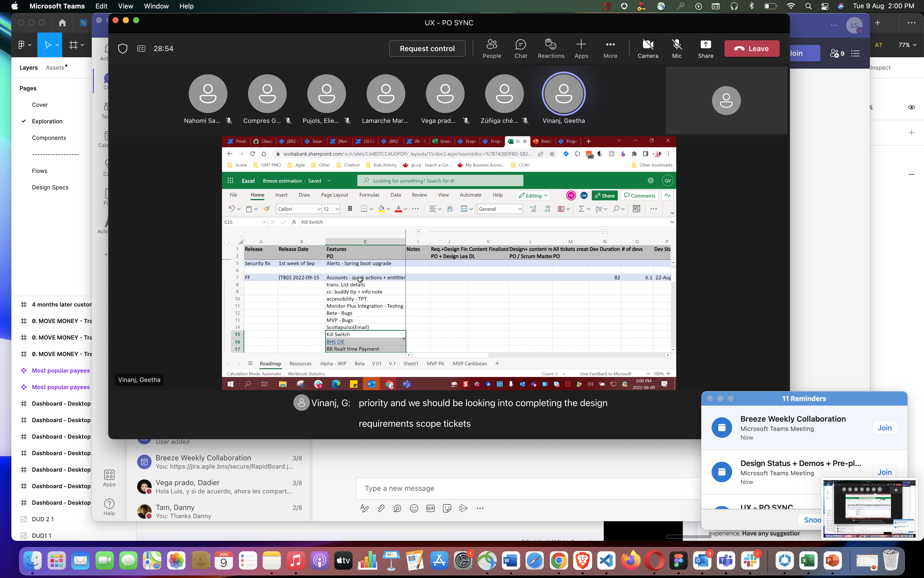This screenshot has width=924, height=578.
Task: Open Window menu in macOS menu bar
Action: [156, 6]
